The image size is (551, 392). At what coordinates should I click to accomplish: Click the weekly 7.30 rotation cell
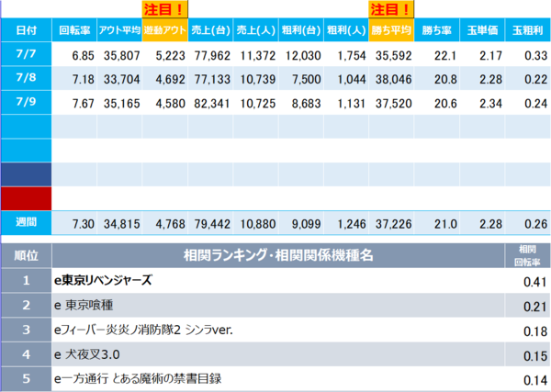pyautogui.click(x=74, y=223)
